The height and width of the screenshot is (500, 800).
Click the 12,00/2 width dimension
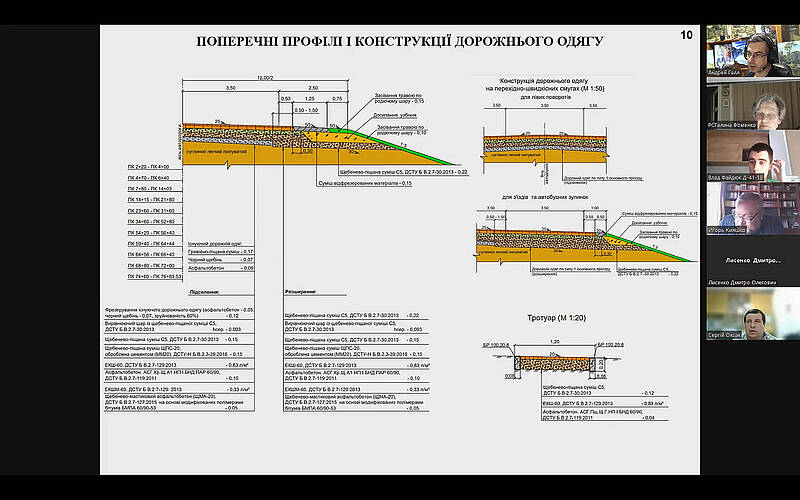[265, 78]
